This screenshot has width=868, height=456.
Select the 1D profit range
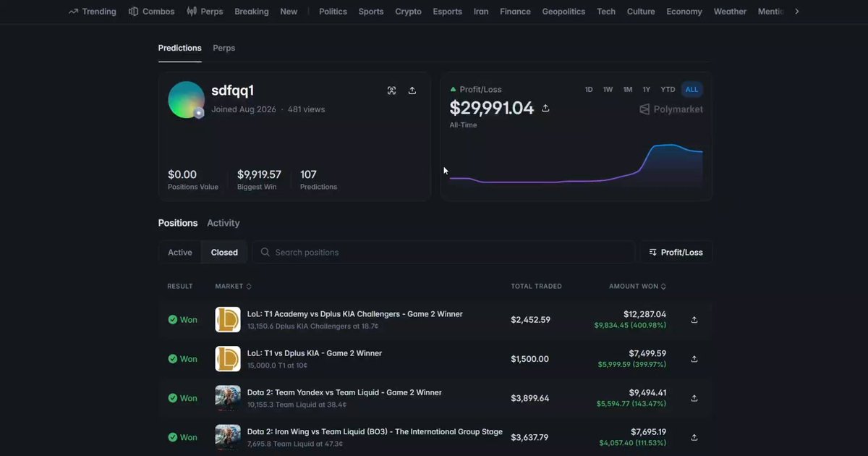tap(589, 90)
